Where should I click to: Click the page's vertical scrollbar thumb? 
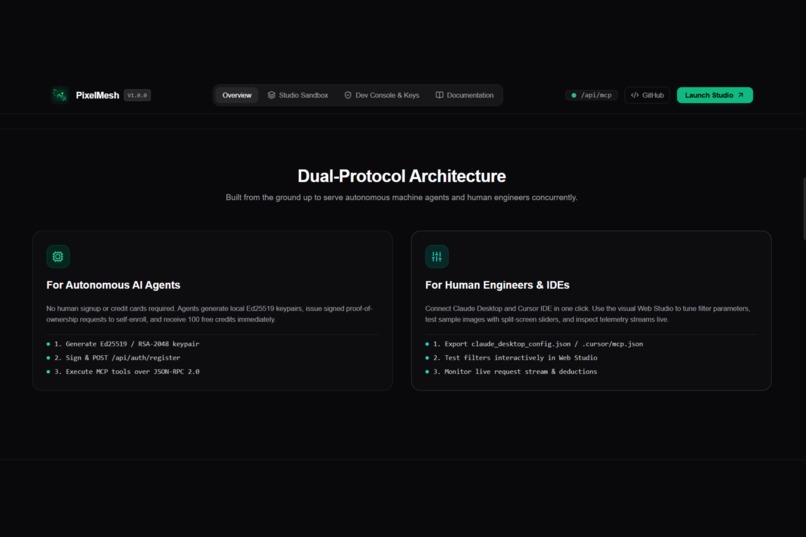[804, 209]
